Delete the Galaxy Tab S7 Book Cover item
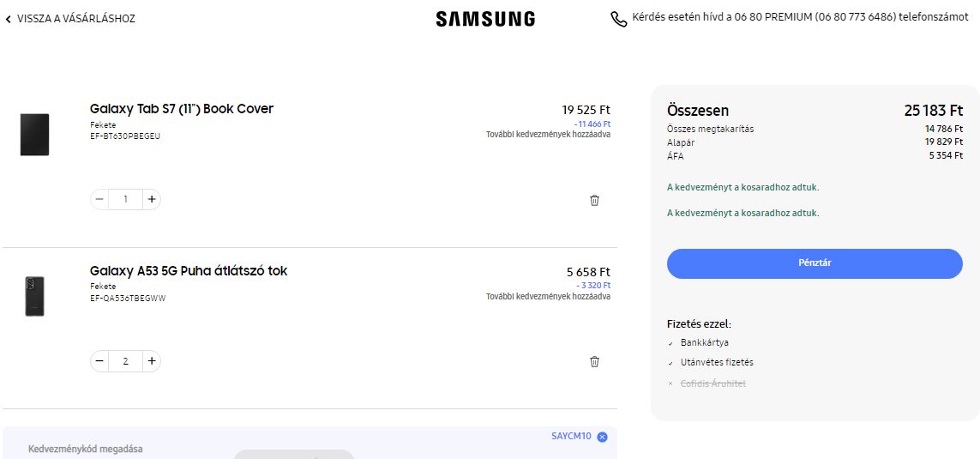980x459 pixels. [x=594, y=200]
